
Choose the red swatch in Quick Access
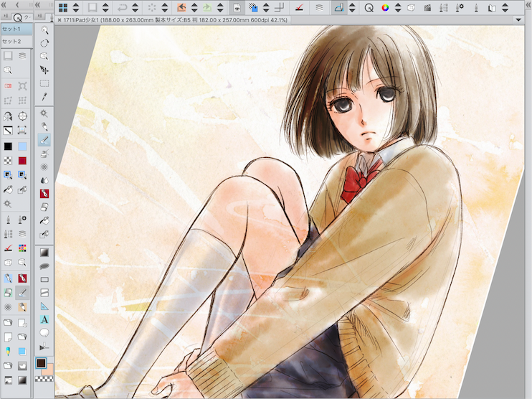[x=22, y=161]
